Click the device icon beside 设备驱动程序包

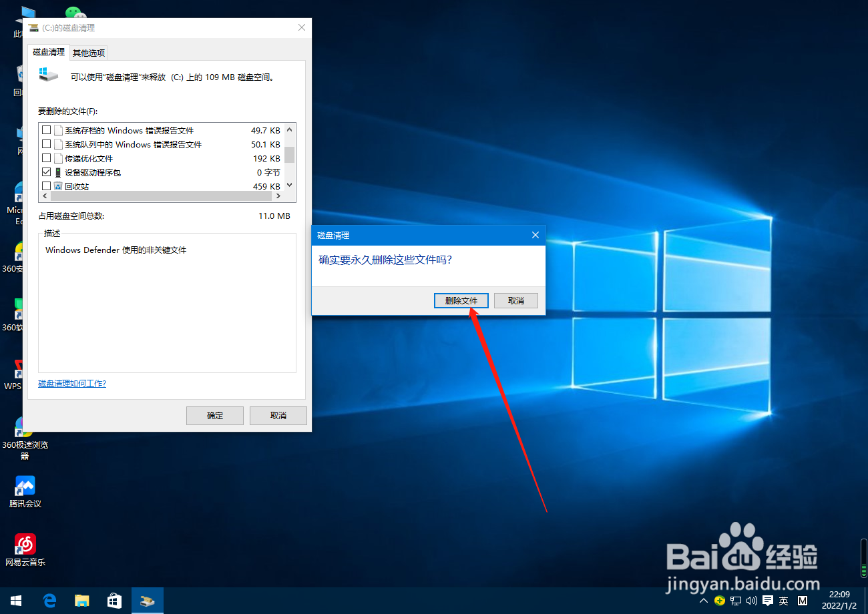tap(58, 172)
